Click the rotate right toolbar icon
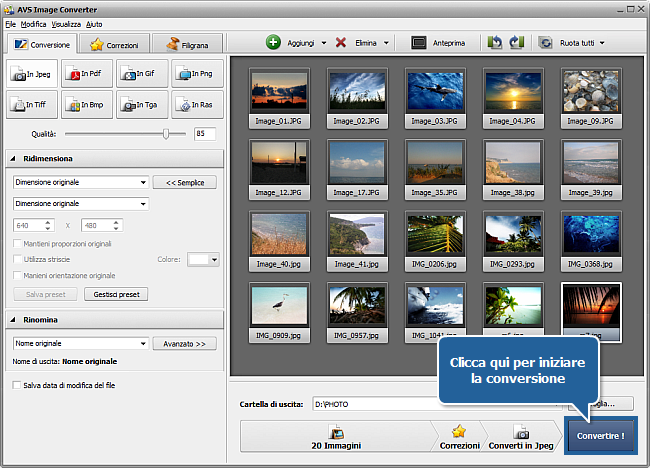 (x=517, y=43)
